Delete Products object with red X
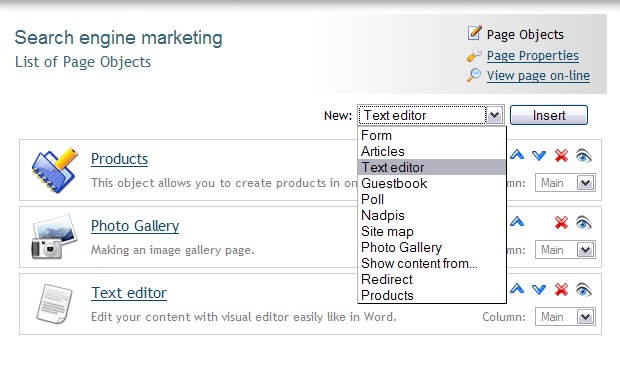Screen dimensions: 620x372 pyautogui.click(x=561, y=156)
